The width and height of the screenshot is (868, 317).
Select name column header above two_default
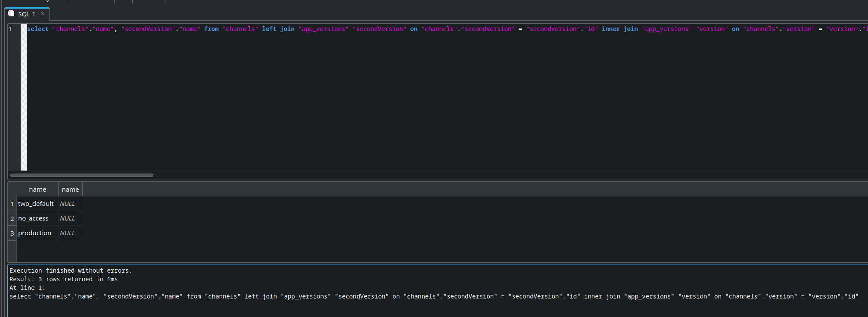(x=37, y=190)
